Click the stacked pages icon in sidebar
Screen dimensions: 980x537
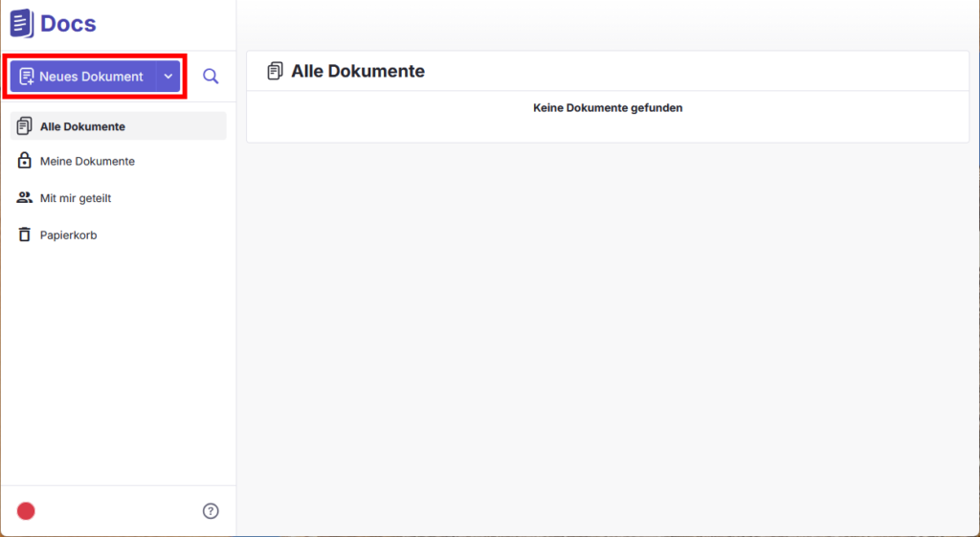click(24, 125)
